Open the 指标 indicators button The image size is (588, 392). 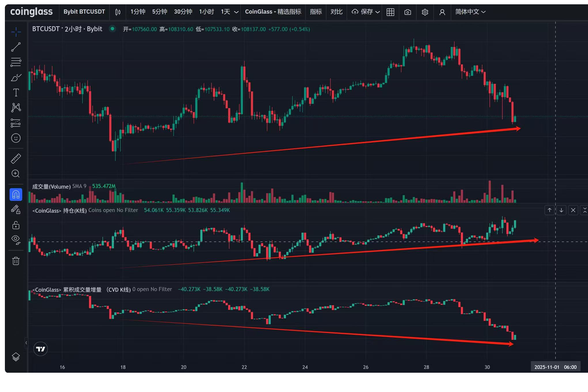pos(316,12)
